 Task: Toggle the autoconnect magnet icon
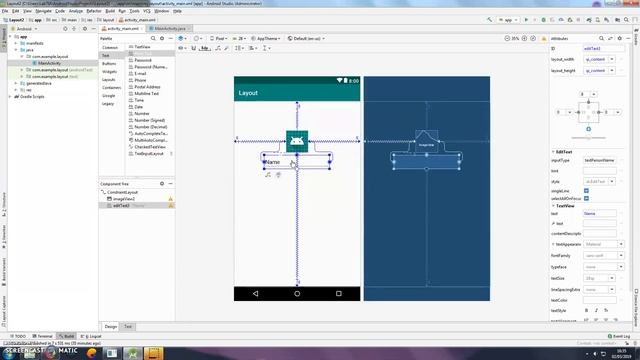pos(194,48)
